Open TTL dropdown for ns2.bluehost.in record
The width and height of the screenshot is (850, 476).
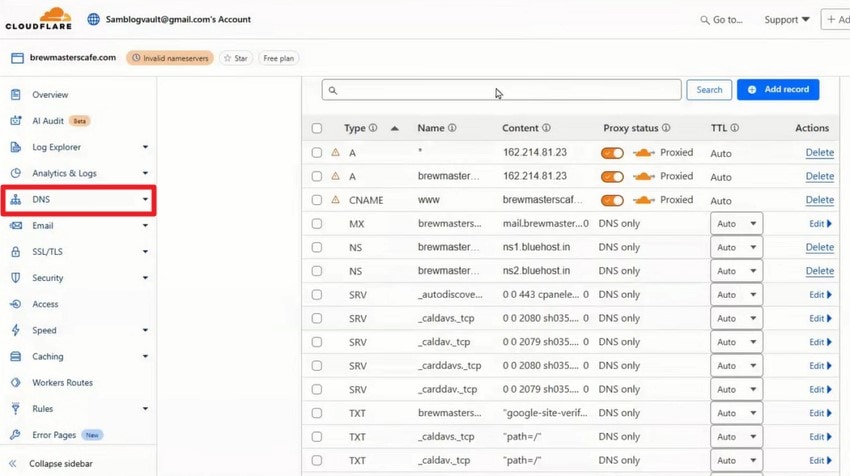pyautogui.click(x=736, y=271)
